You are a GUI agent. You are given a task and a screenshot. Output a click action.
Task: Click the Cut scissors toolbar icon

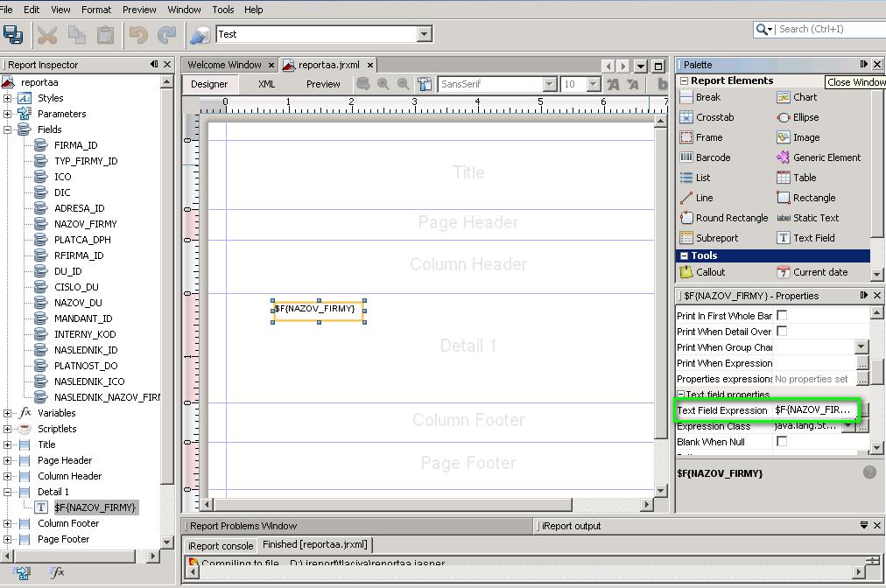pos(47,35)
